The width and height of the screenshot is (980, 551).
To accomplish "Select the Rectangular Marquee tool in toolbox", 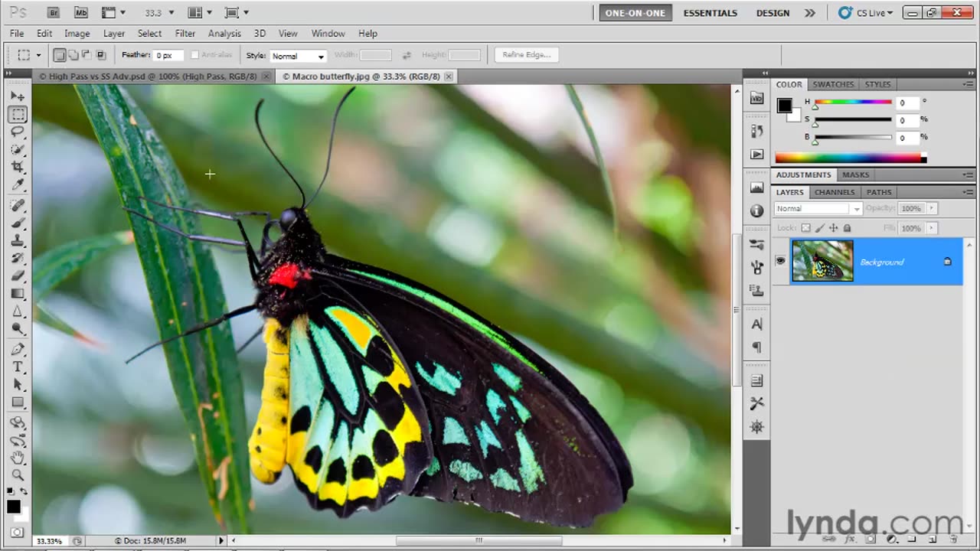I will tap(18, 115).
